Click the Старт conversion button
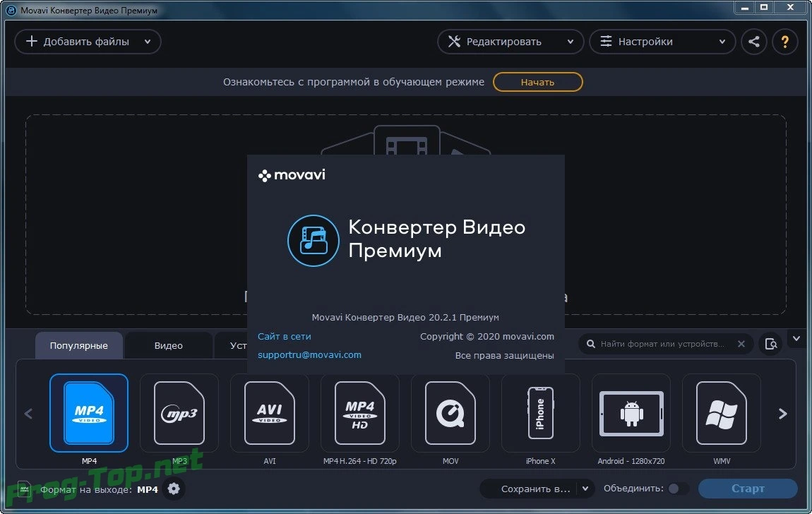This screenshot has width=812, height=514. (748, 488)
